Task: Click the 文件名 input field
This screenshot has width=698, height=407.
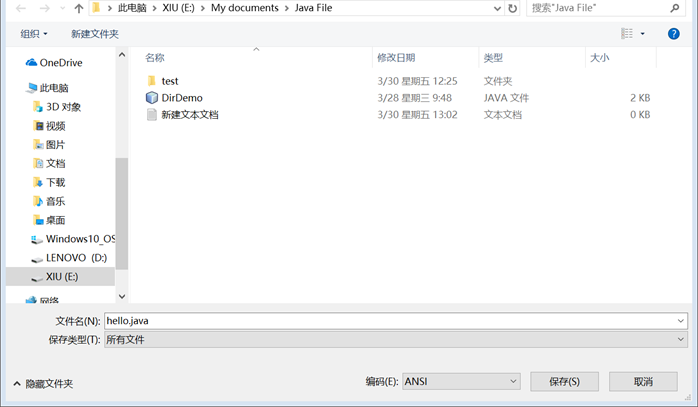Action: tap(396, 321)
